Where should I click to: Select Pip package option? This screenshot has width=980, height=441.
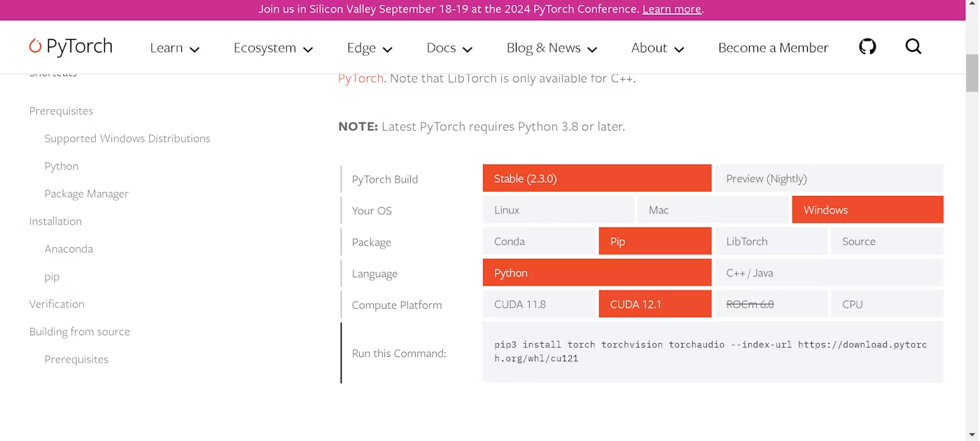(655, 241)
